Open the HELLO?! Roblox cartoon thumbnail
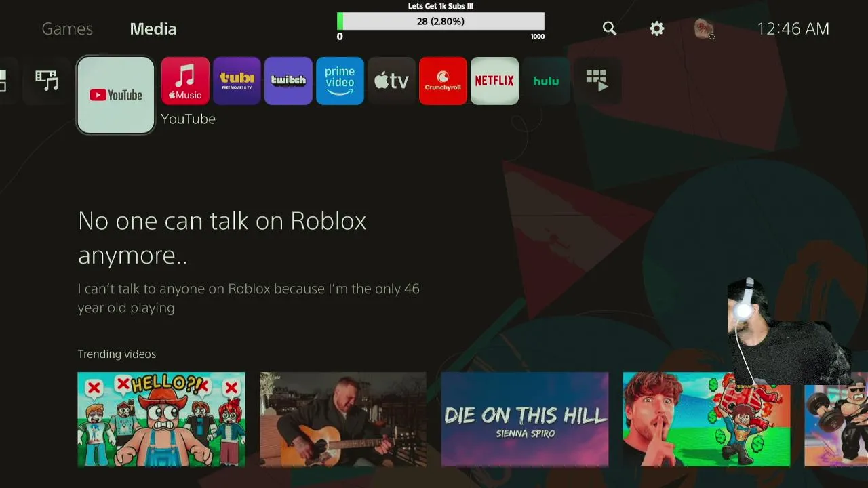868x488 pixels. (x=161, y=420)
